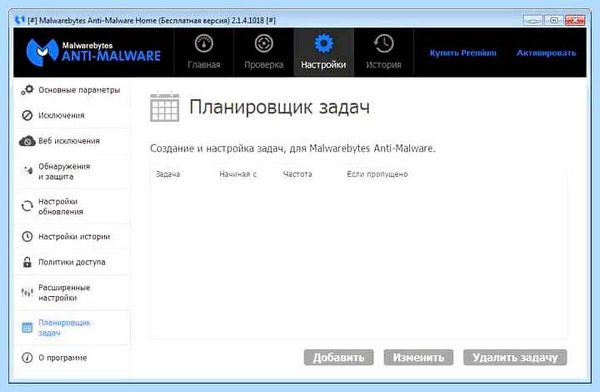Click the padlock icon beside Политики доступа

27,262
